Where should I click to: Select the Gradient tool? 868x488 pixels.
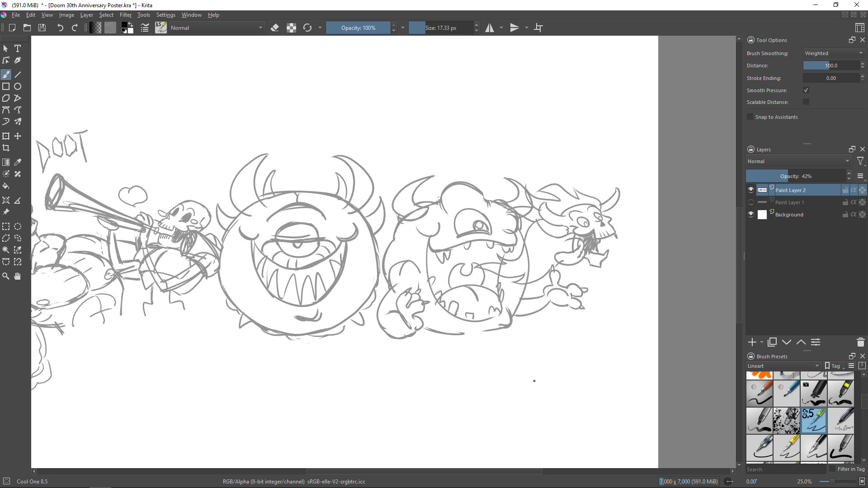pyautogui.click(x=6, y=162)
